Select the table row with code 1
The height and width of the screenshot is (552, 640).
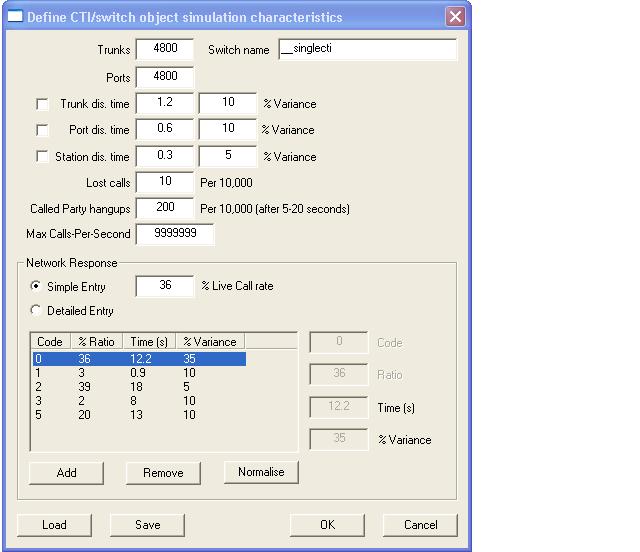point(139,373)
